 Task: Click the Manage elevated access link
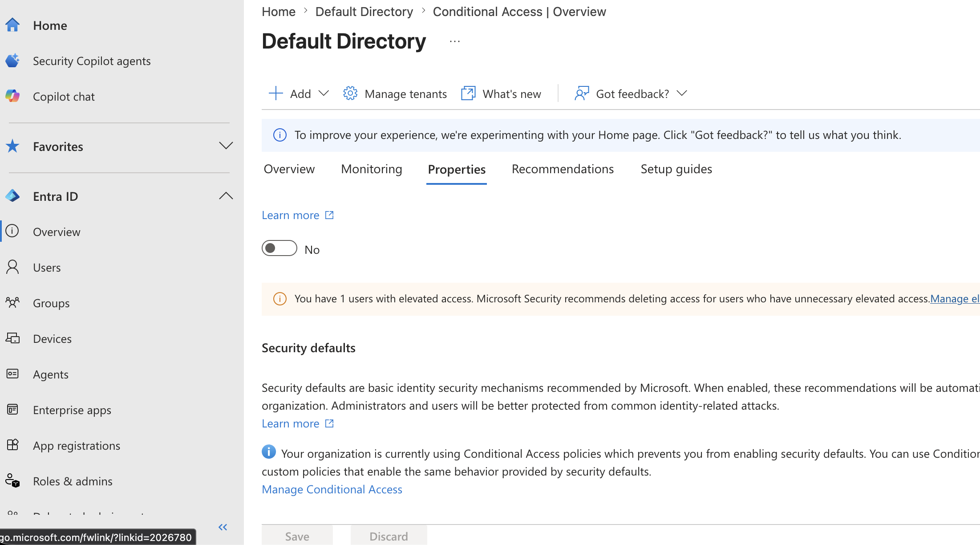(x=955, y=299)
